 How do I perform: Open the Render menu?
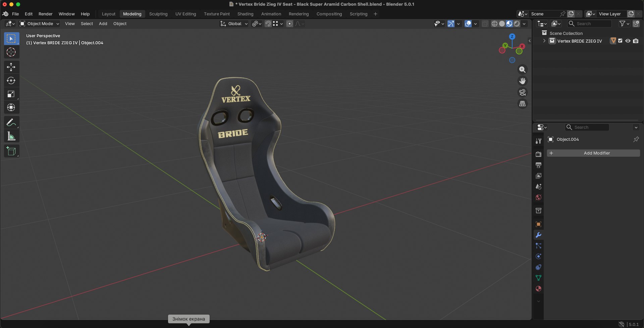pos(45,14)
